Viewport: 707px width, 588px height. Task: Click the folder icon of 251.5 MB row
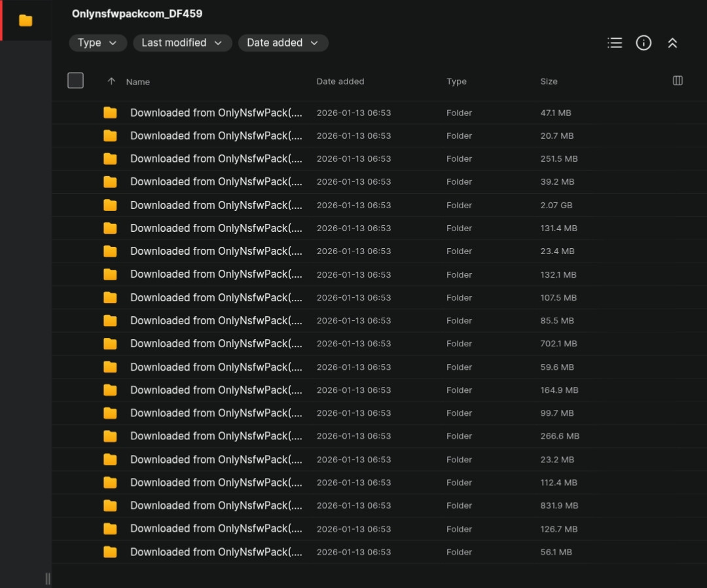coord(110,158)
